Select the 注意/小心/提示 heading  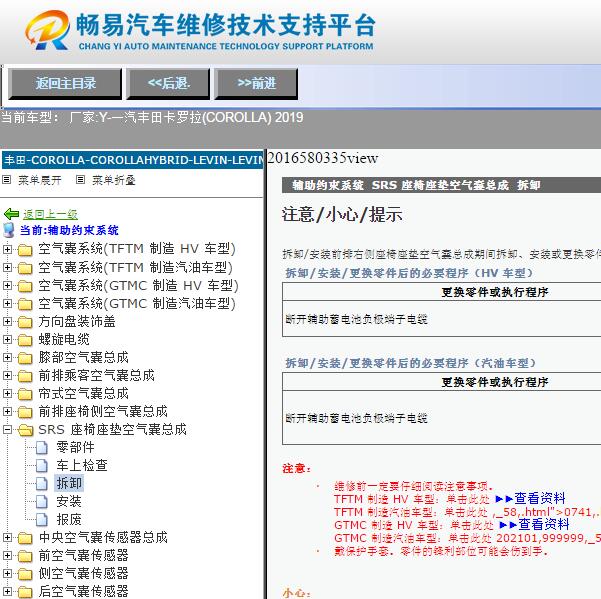[342, 214]
